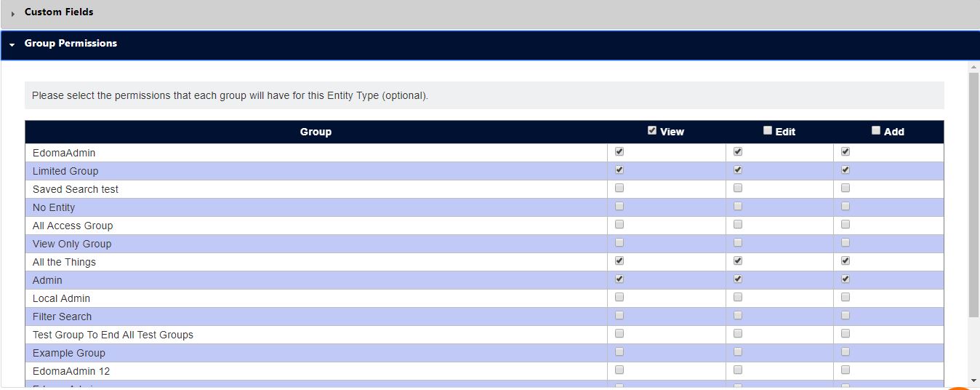Image resolution: width=980 pixels, height=390 pixels.
Task: Check Edit for Local Admin
Action: pyautogui.click(x=738, y=298)
